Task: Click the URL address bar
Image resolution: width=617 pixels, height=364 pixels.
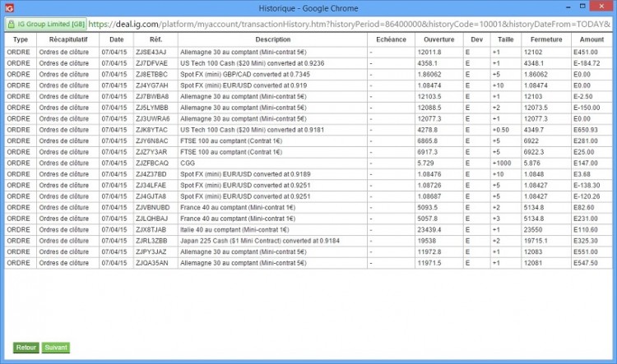Action: click(x=349, y=24)
